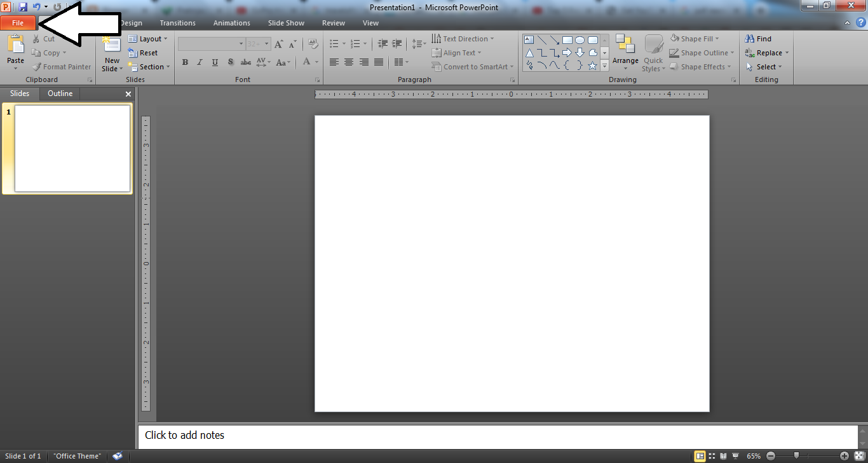Click Convert to SmartArt
The height and width of the screenshot is (463, 868).
pyautogui.click(x=472, y=67)
